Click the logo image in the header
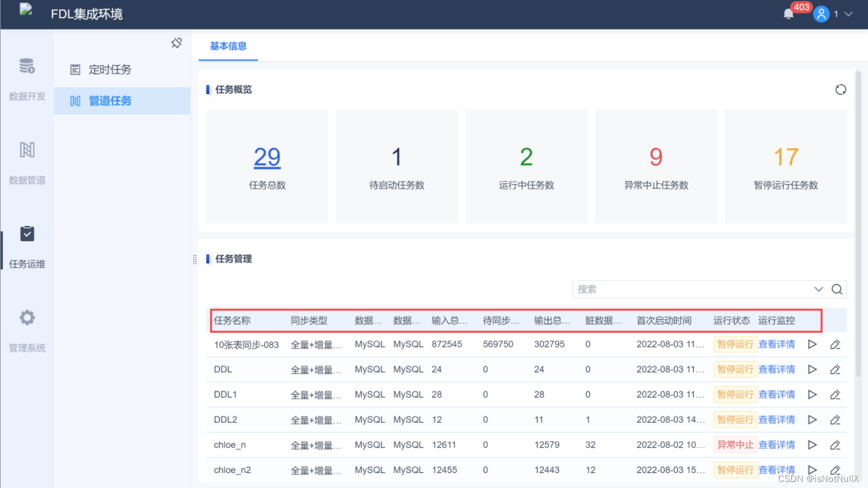Viewport: 868px width, 488px height. [26, 10]
